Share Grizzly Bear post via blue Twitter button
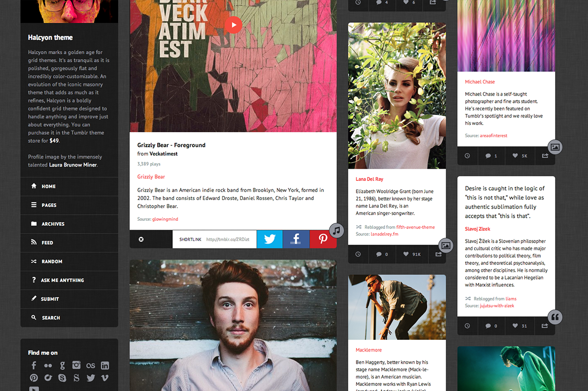 coord(270,239)
